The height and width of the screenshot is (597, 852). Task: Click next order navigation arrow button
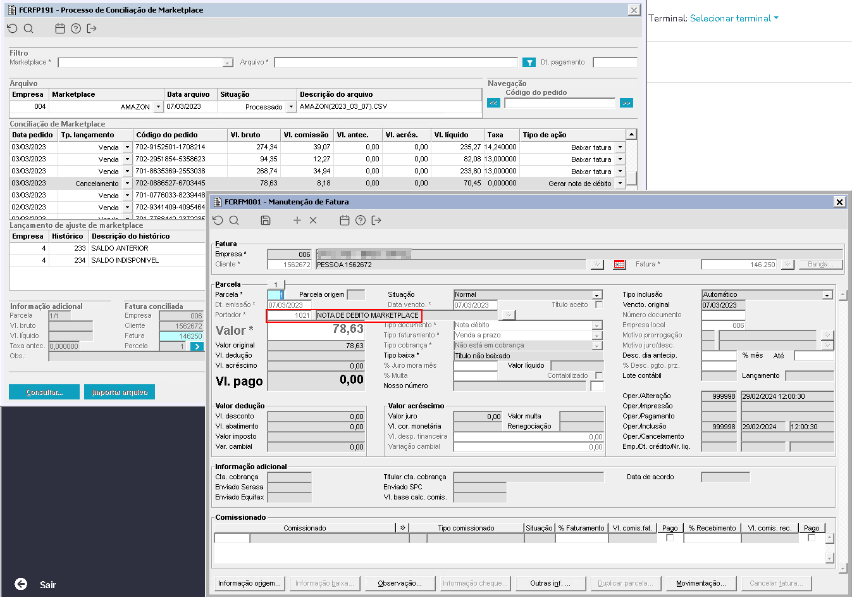tap(627, 103)
